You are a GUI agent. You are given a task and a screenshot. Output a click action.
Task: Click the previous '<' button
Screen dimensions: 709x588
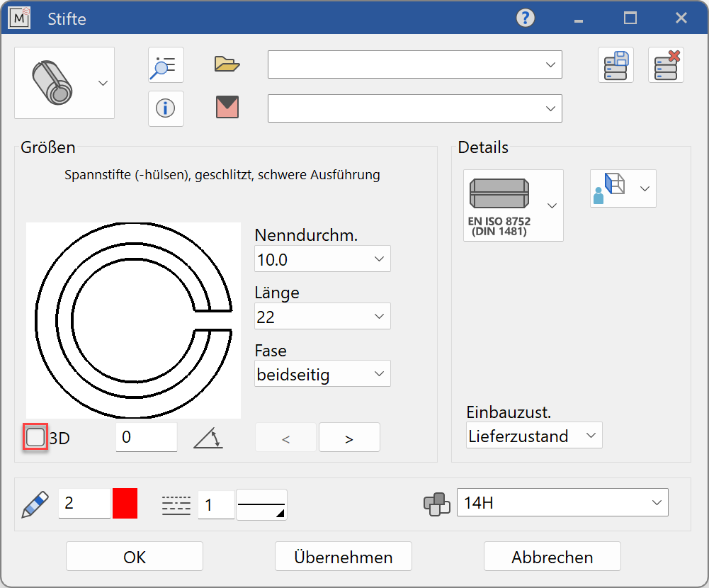[x=285, y=437]
